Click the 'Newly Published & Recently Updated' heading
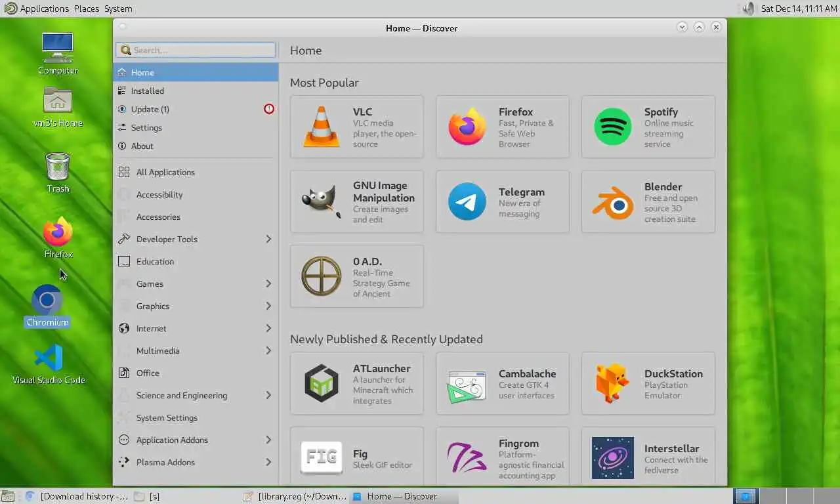The image size is (840, 504). [x=387, y=339]
